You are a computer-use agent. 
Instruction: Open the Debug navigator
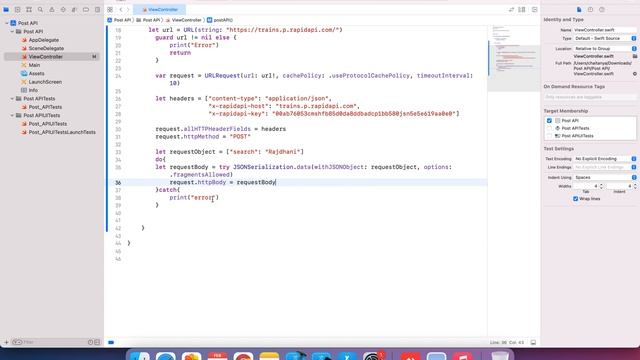[74, 9]
